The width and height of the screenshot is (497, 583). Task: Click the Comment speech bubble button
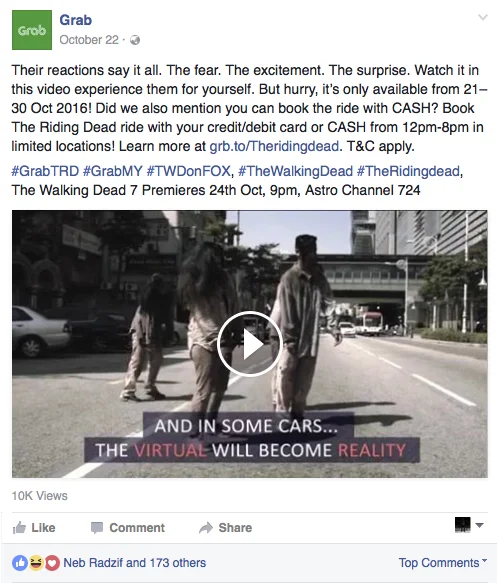coord(128,528)
